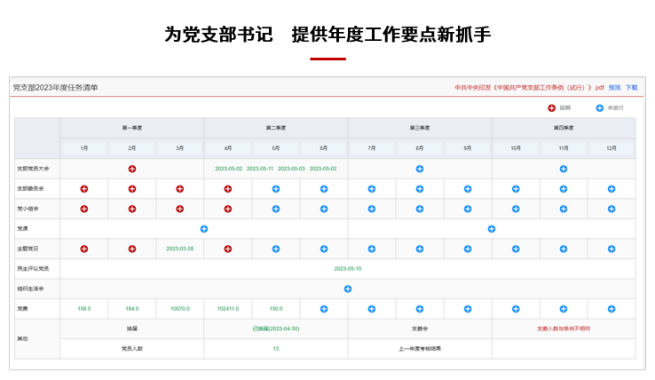Click red plus in 支部委员会 row under 4月

(x=228, y=189)
